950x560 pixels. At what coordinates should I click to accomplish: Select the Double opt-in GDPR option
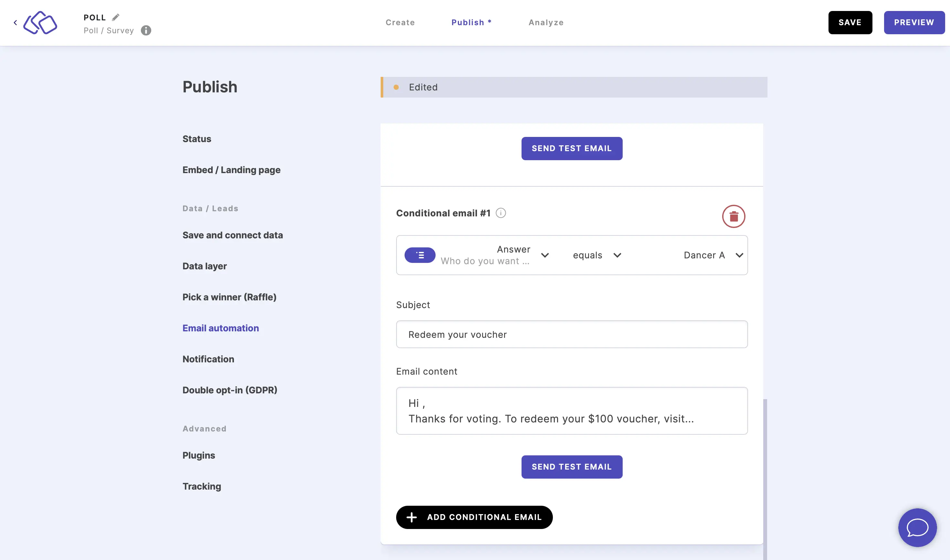point(230,390)
